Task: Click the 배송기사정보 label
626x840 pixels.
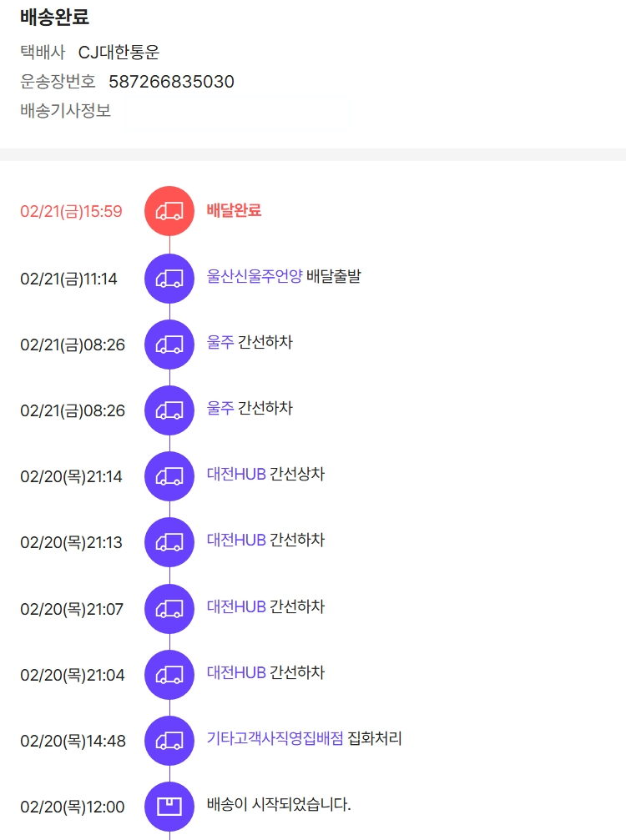Action: (65, 110)
